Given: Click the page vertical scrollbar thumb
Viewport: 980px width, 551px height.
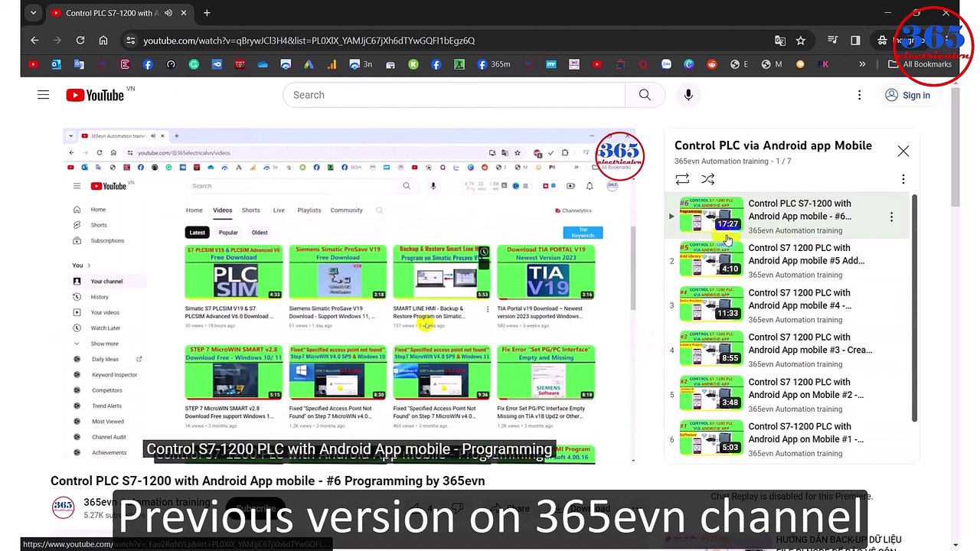Looking at the screenshot, I should pyautogui.click(x=955, y=147).
